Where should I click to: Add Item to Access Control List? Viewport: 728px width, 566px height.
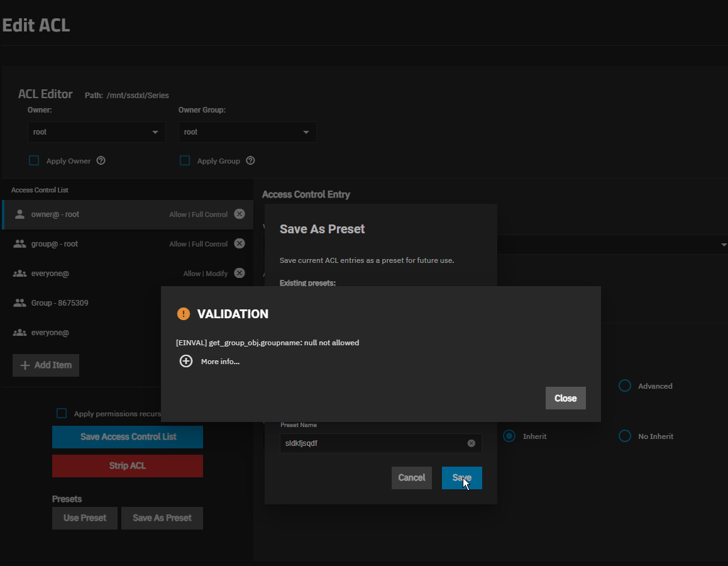(46, 365)
